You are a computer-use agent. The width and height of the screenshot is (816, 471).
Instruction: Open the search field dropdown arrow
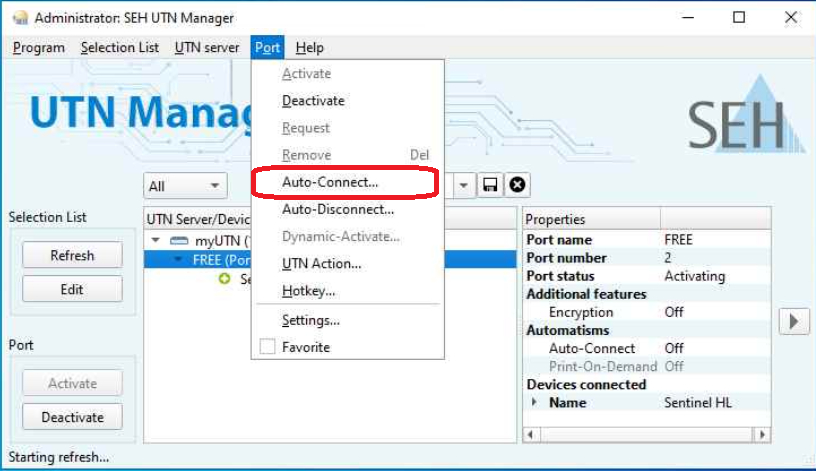[x=463, y=185]
